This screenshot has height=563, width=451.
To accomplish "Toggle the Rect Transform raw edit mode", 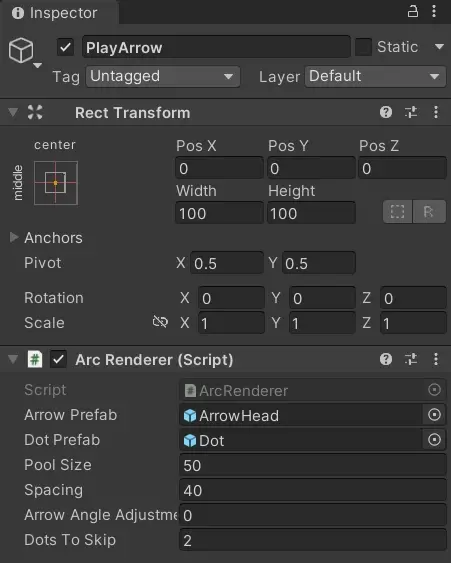I will [x=429, y=212].
